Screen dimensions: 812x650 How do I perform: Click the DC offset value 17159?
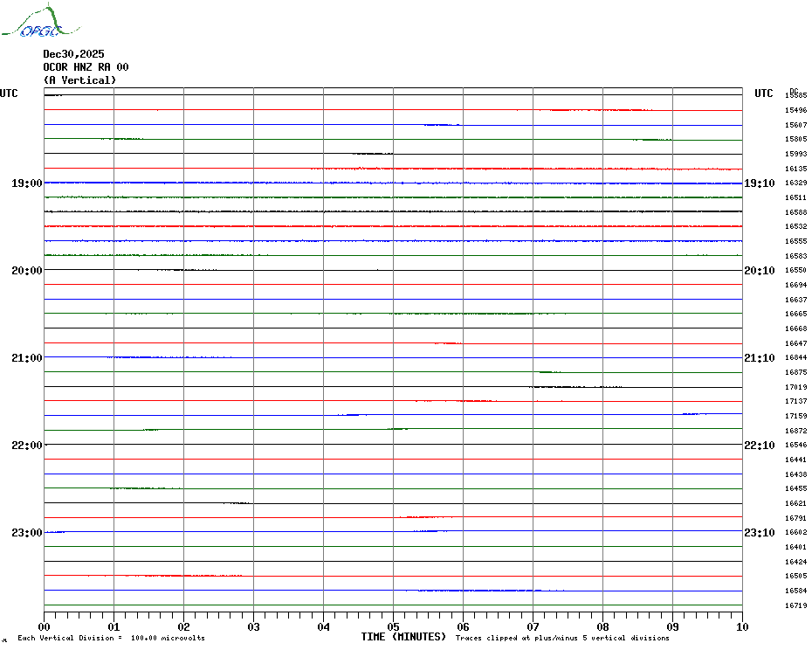pyautogui.click(x=795, y=416)
